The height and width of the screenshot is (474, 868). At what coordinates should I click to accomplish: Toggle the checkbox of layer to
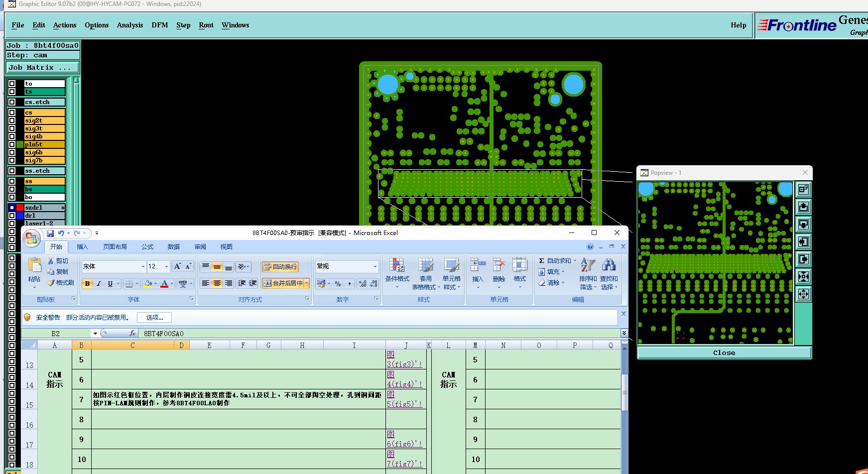(x=12, y=84)
